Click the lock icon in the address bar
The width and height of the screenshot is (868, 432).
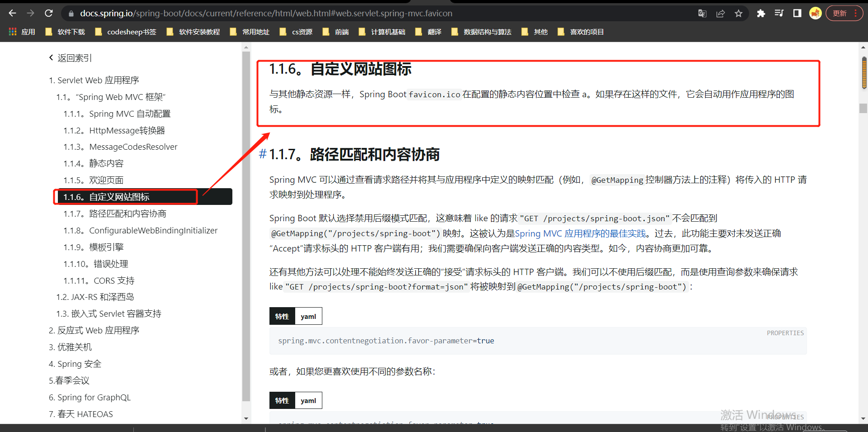(x=71, y=14)
